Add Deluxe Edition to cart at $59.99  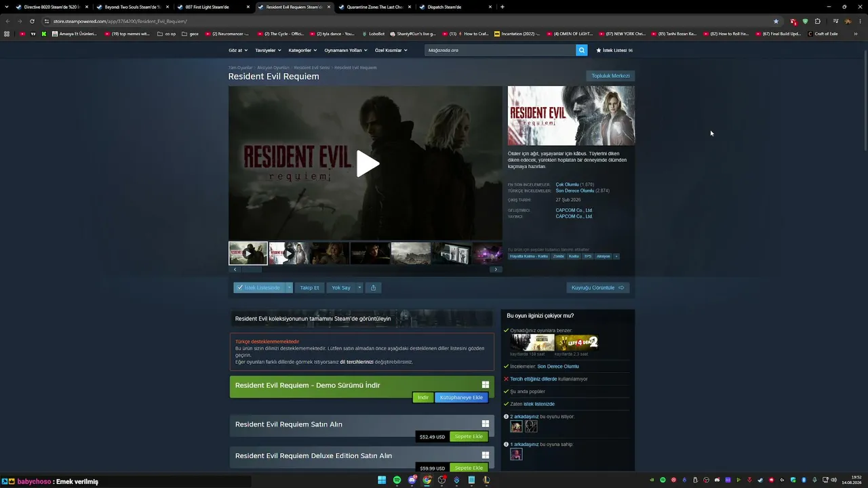tap(469, 468)
